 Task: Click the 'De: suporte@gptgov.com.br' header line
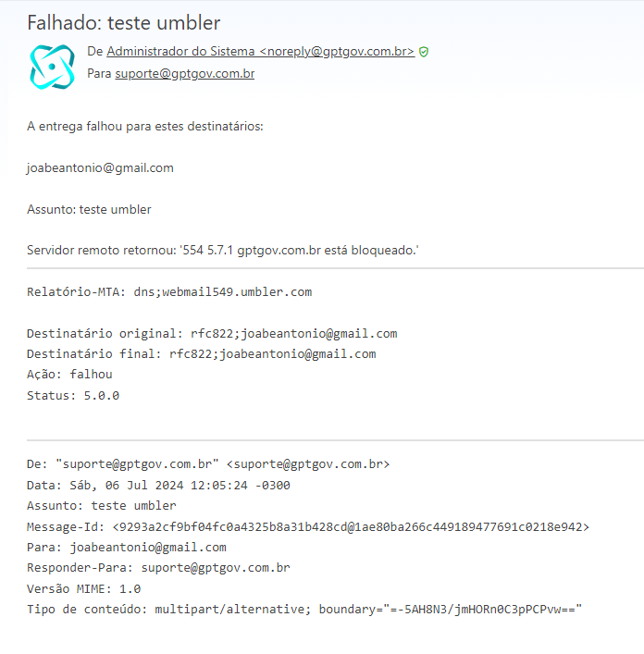click(208, 463)
